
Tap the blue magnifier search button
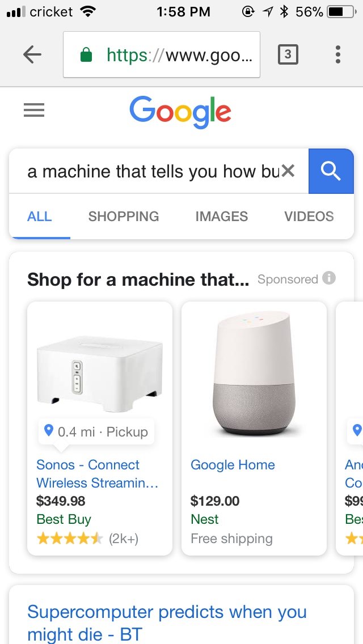331,171
